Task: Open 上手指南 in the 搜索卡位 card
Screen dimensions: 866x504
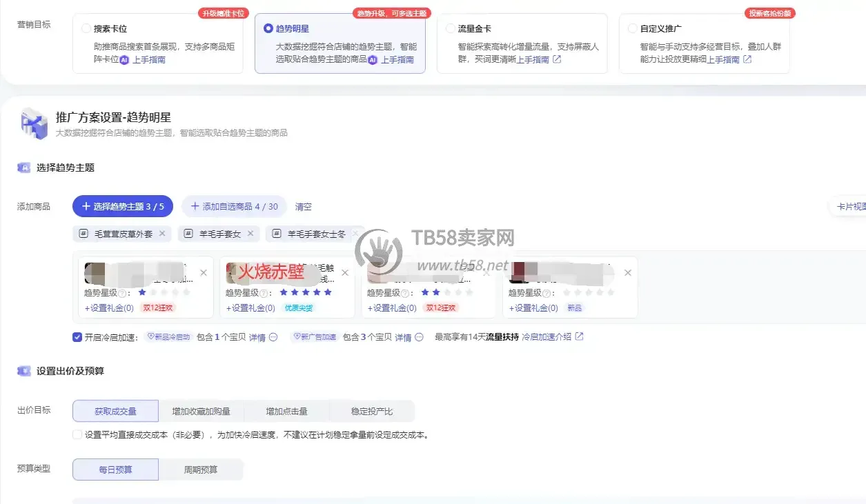Action: [149, 60]
